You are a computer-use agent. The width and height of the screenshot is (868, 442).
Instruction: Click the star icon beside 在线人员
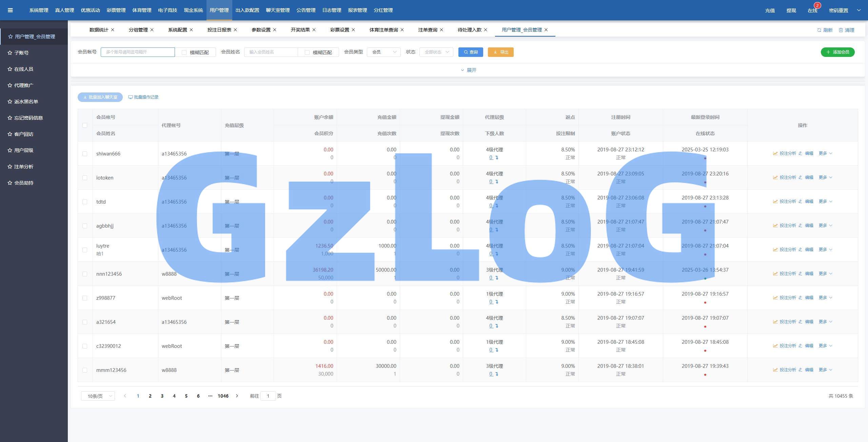click(10, 69)
